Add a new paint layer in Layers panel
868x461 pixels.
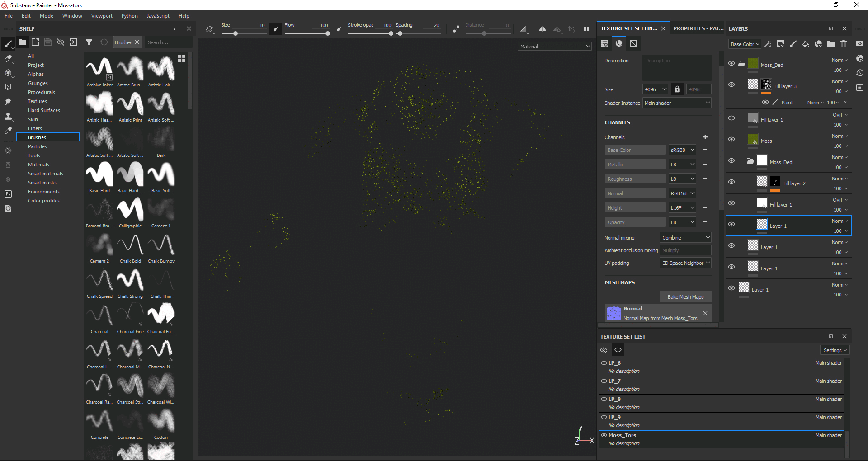(x=793, y=44)
